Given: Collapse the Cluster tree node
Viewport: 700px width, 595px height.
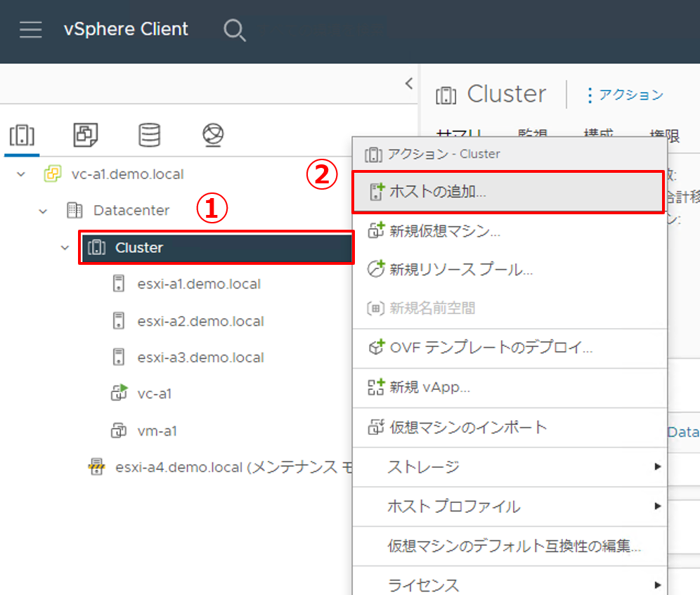Looking at the screenshot, I should click(x=65, y=248).
